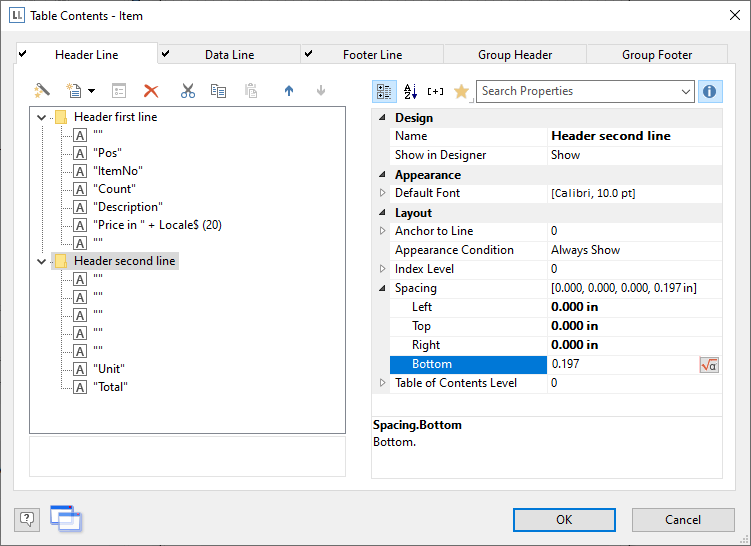Open the Group Header tab
The image size is (751, 546).
[515, 55]
